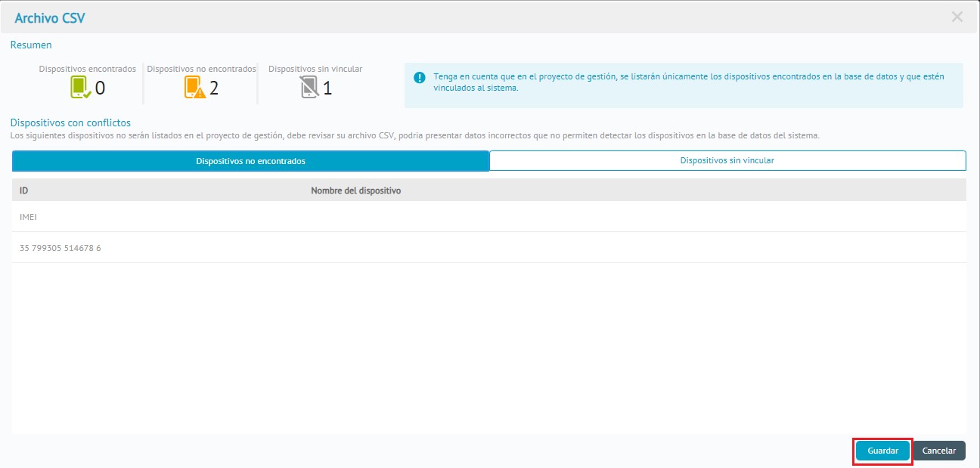This screenshot has height=468, width=980.
Task: Click the orange warning device icon
Action: click(x=194, y=88)
